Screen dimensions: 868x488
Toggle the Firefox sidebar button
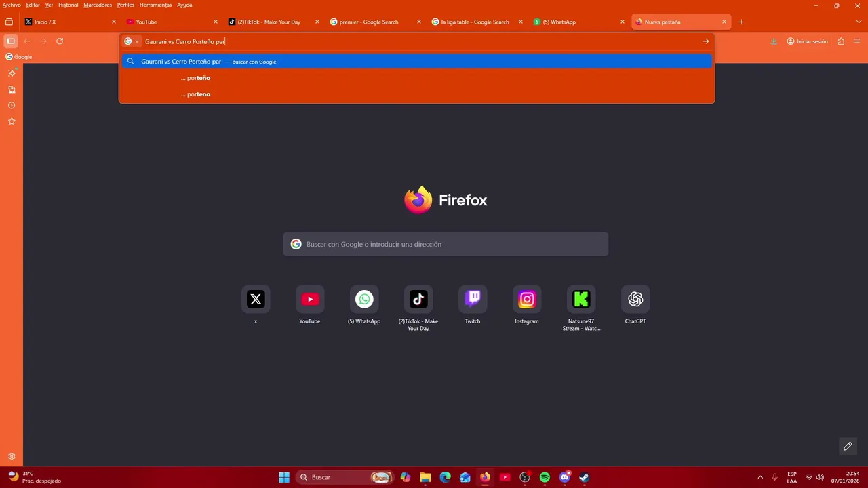coord(11,41)
